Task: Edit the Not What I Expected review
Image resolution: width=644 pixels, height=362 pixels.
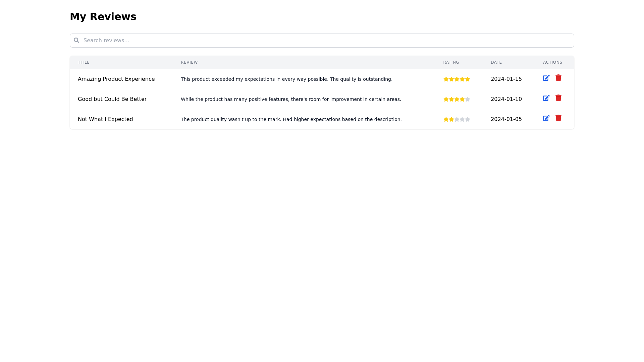Action: coord(546,118)
